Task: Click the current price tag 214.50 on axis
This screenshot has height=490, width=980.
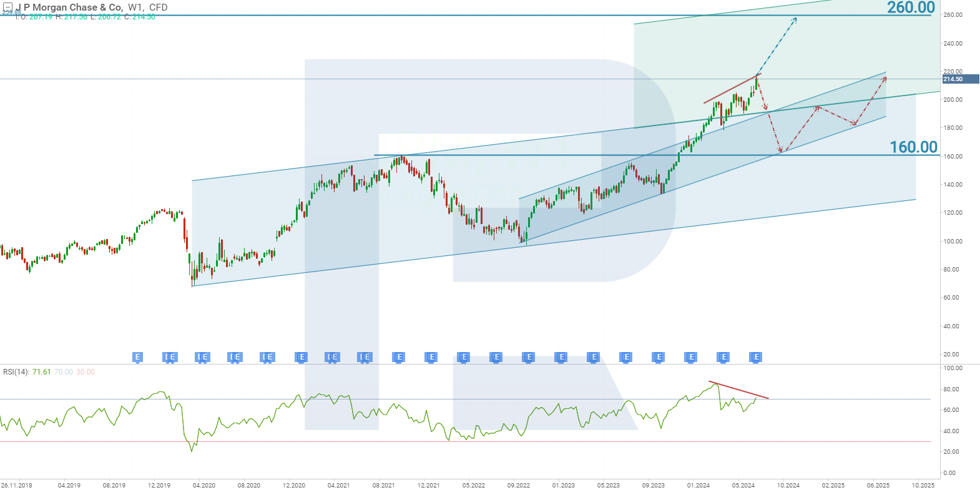Action: pyautogui.click(x=960, y=79)
